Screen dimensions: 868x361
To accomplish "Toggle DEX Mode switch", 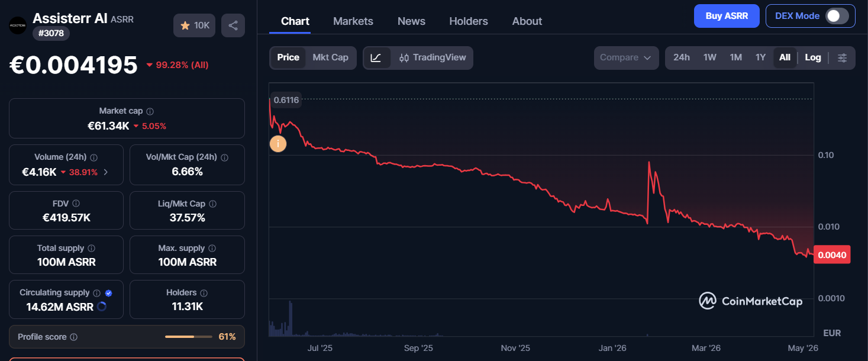I will pyautogui.click(x=837, y=16).
